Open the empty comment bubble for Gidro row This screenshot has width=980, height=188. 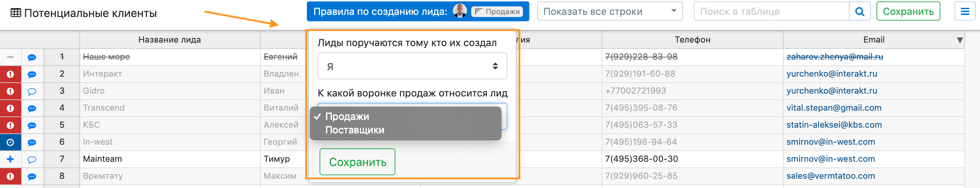click(x=32, y=91)
